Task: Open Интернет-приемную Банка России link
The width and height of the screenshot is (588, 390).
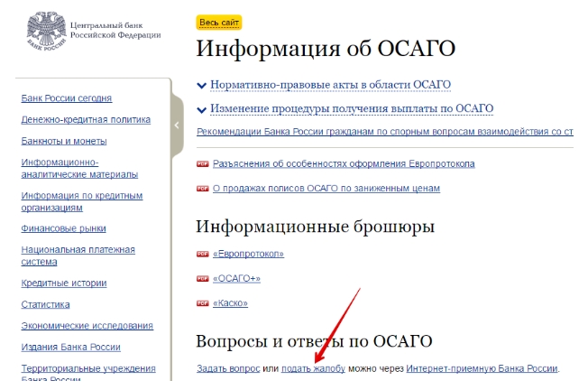Action: (482, 368)
